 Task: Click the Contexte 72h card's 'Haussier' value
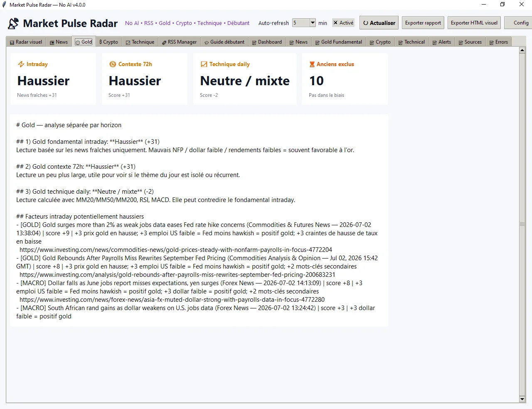click(135, 81)
